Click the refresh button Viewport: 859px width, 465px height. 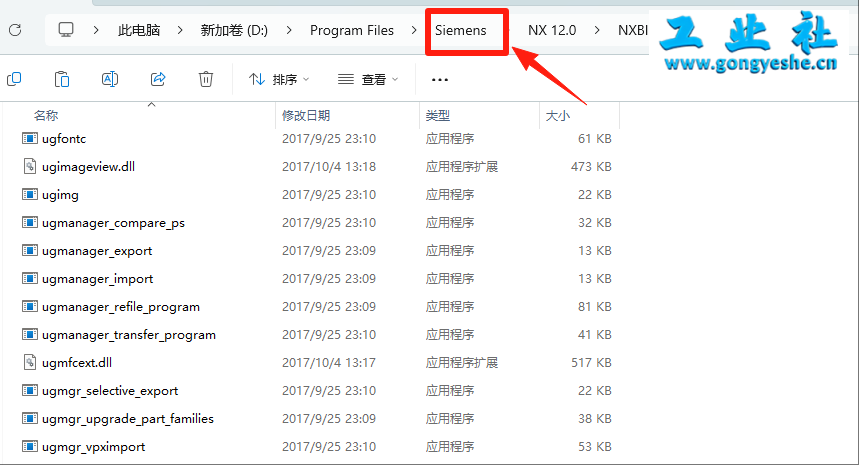click(15, 30)
